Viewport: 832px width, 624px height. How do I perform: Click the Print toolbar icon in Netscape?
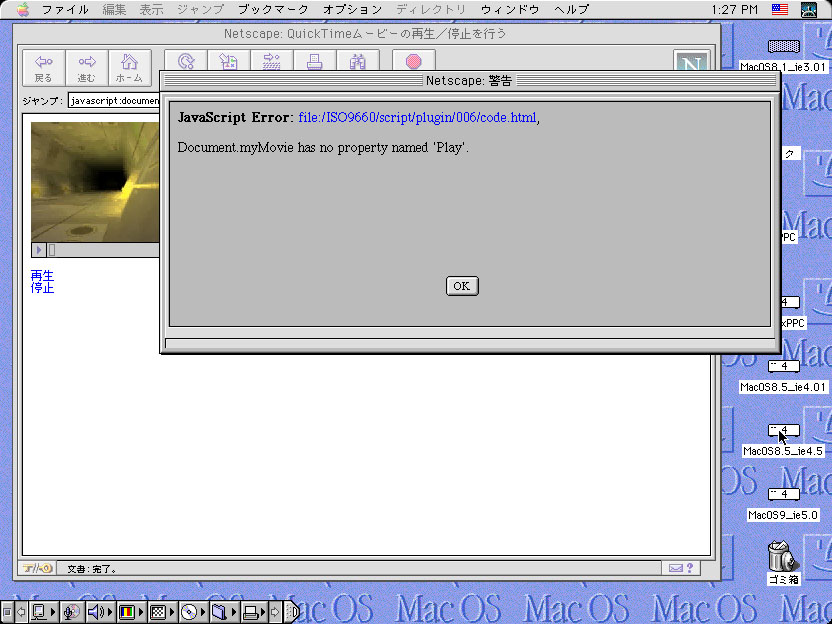point(315,61)
